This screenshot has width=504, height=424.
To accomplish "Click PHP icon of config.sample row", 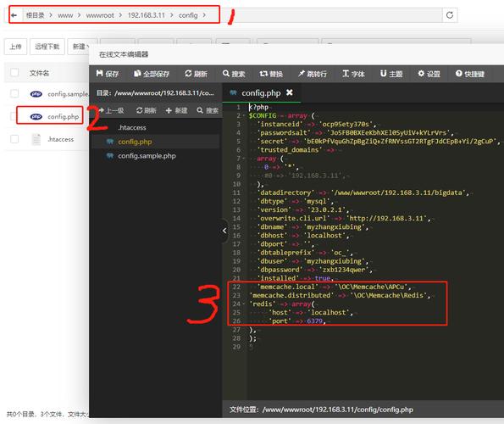I will [x=36, y=94].
